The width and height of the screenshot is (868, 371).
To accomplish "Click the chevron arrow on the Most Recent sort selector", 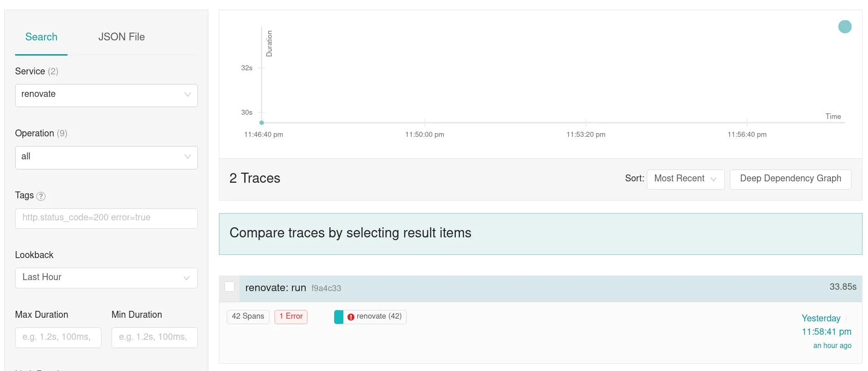I will pyautogui.click(x=713, y=179).
